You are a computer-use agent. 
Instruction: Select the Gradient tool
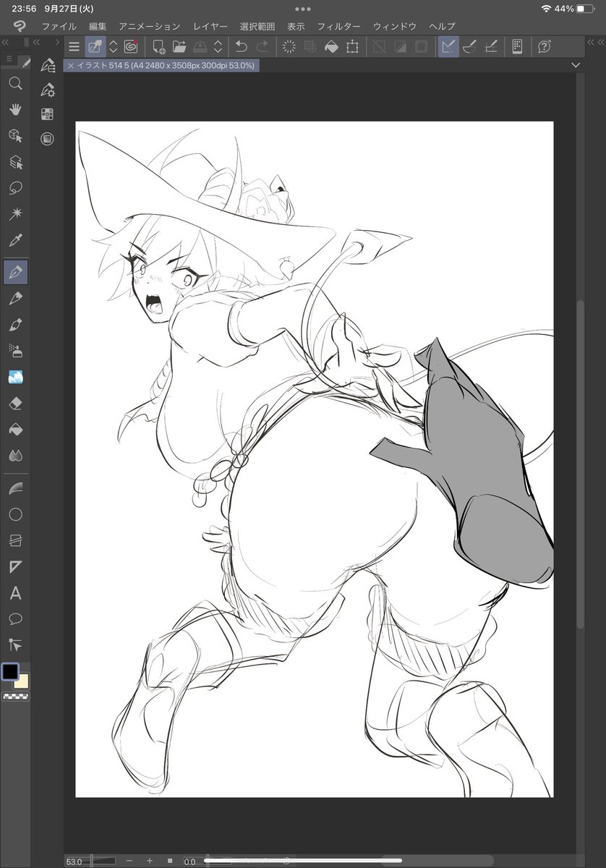(15, 489)
